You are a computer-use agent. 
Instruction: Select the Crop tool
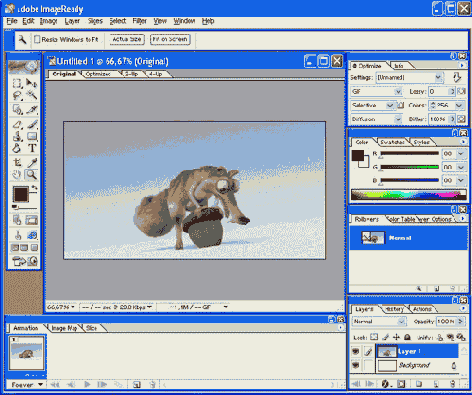pyautogui.click(x=17, y=162)
